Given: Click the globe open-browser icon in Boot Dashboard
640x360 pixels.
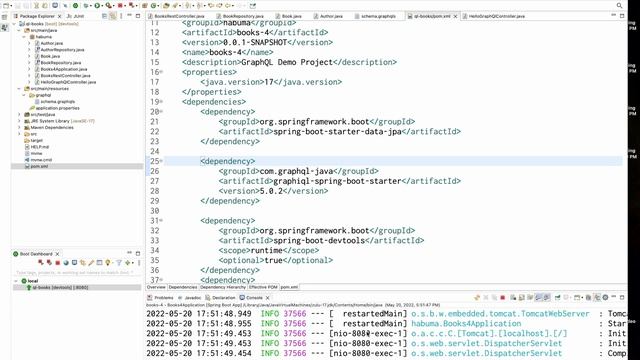Looking at the screenshot, I should [x=66, y=263].
